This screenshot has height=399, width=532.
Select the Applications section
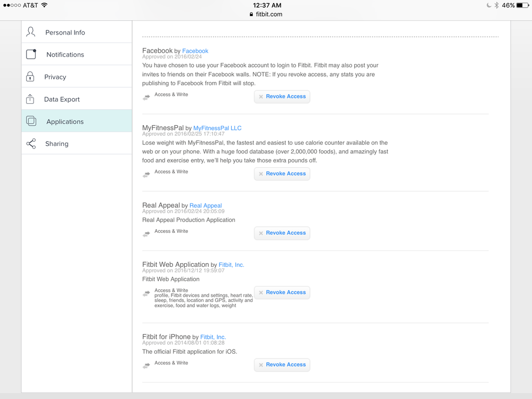(x=77, y=121)
